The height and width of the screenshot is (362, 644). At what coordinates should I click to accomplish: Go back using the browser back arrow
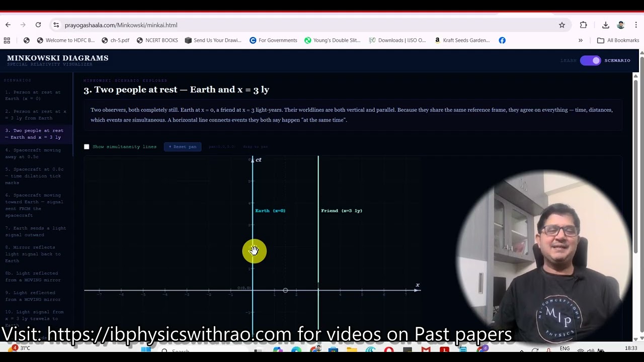coord(8,25)
